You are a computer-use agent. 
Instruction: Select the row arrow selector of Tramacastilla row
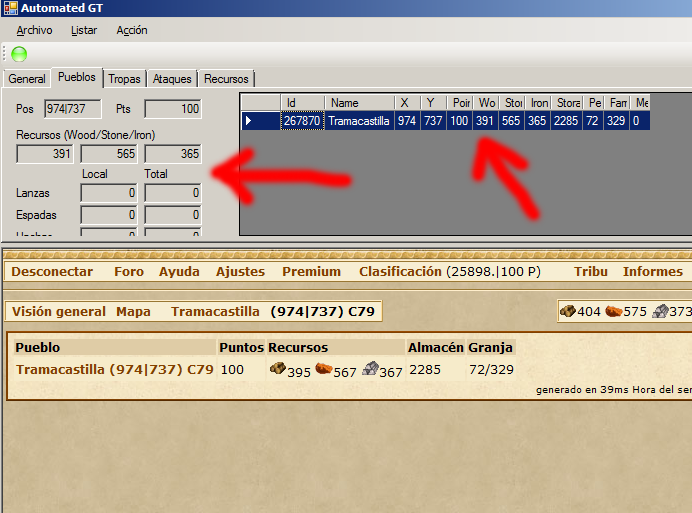point(261,121)
